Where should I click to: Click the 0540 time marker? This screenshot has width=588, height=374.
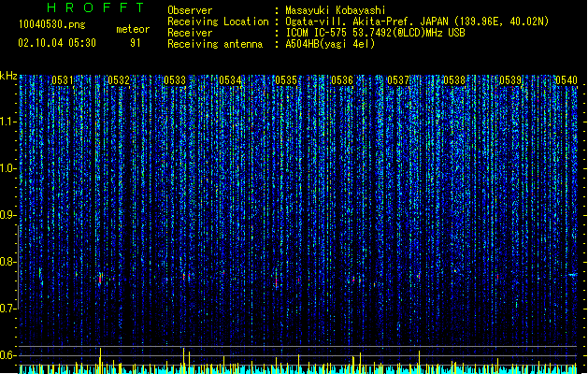click(566, 80)
